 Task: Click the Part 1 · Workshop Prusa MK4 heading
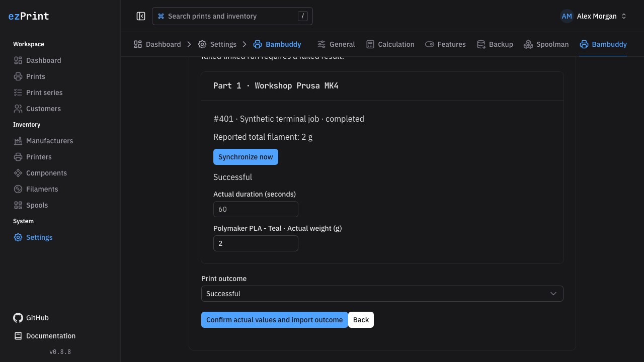(x=276, y=85)
